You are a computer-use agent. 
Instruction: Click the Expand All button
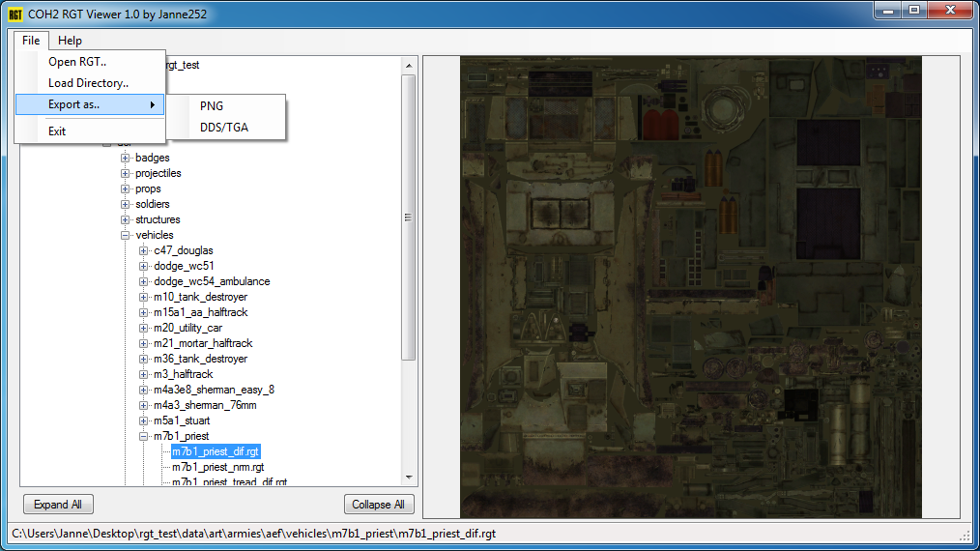58,504
